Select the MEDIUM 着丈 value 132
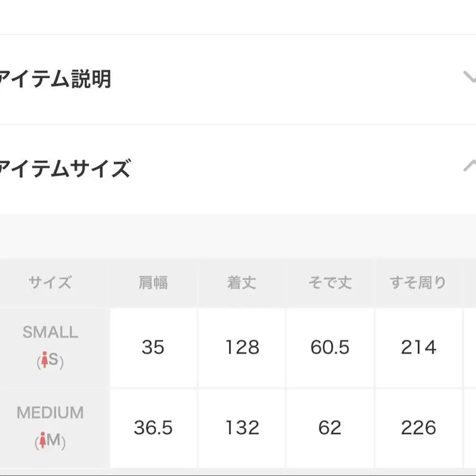Screen dimensions: 476x476 pyautogui.click(x=242, y=428)
